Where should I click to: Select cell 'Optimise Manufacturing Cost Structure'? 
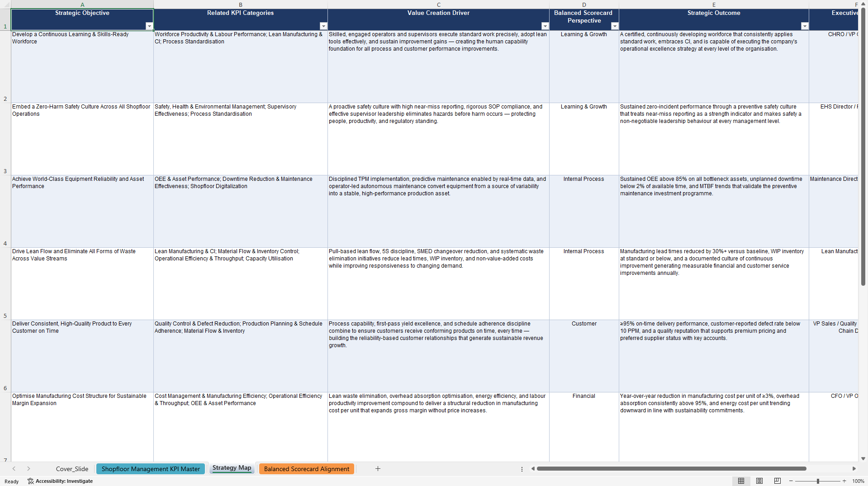click(82, 427)
